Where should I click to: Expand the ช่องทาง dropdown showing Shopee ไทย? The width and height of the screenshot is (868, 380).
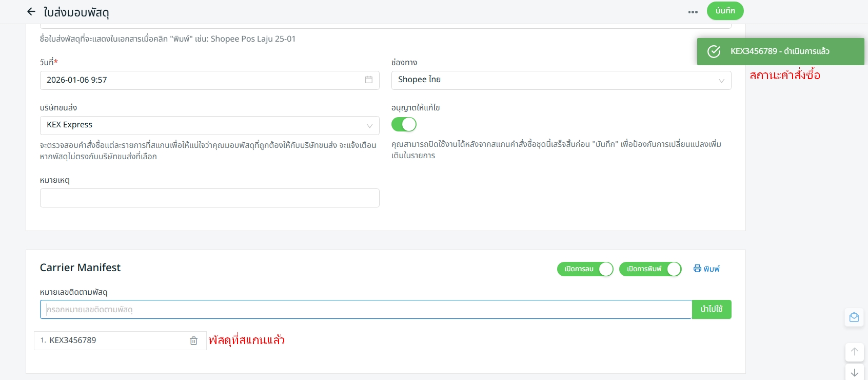coord(561,80)
